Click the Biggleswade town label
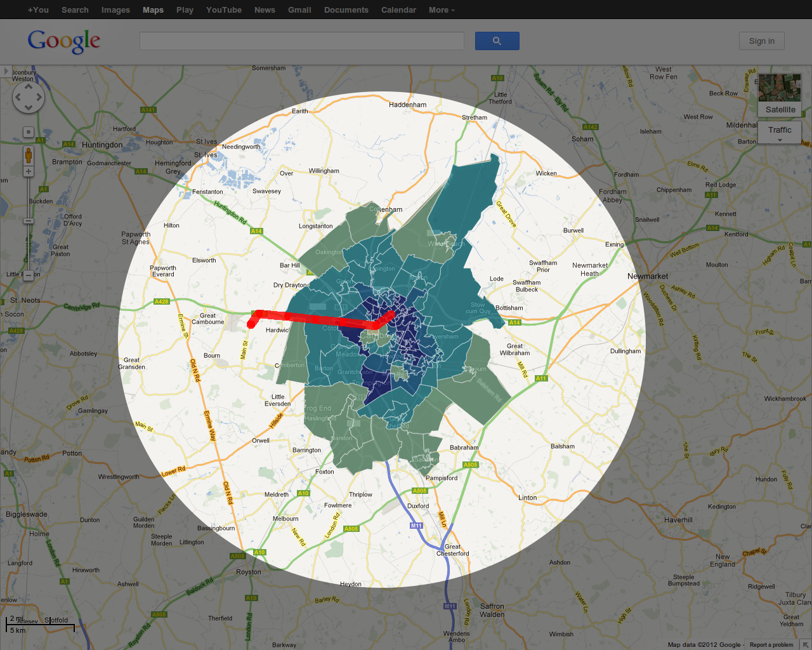This screenshot has width=812, height=650. click(x=27, y=514)
